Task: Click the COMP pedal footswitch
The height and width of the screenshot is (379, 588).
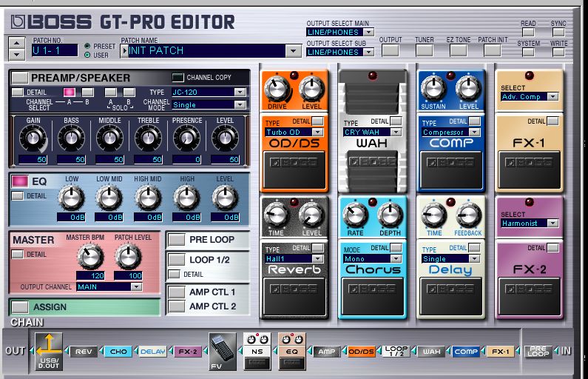Action: [x=451, y=170]
